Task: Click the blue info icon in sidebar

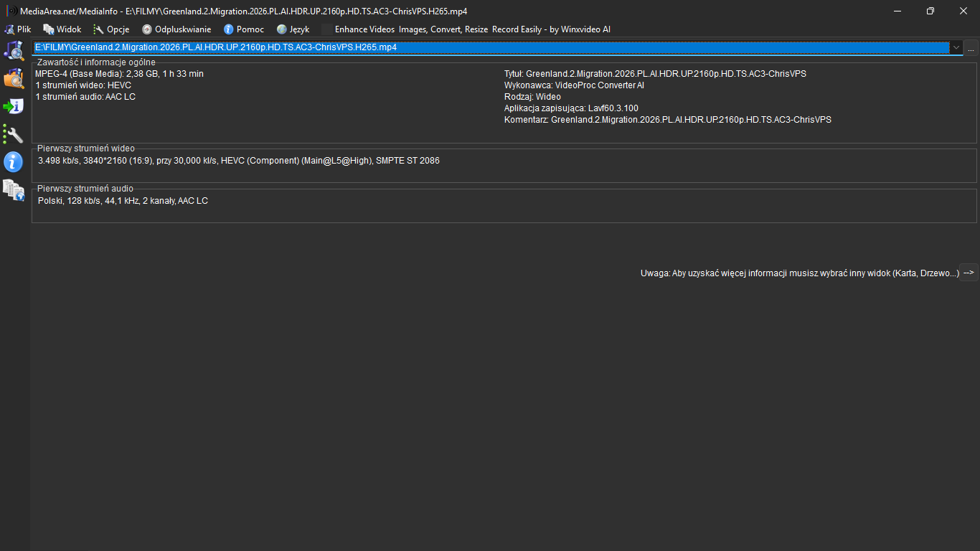Action: point(14,161)
